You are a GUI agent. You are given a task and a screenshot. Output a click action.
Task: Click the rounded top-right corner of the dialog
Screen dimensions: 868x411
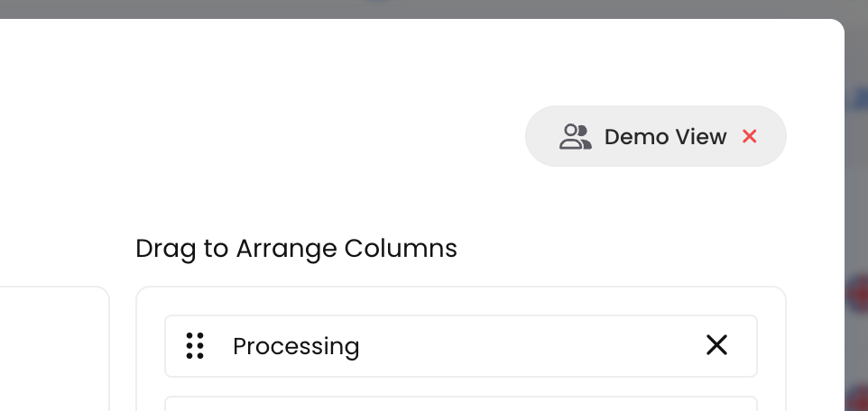pyautogui.click(x=835, y=29)
